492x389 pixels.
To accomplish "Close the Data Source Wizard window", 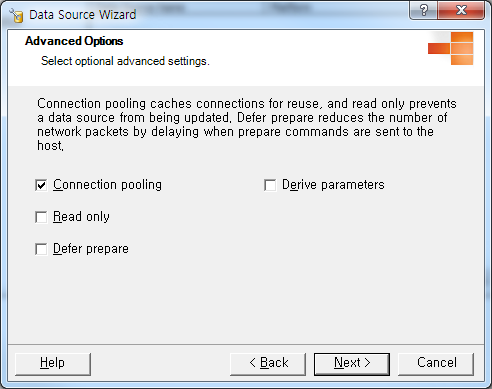I will coord(461,10).
